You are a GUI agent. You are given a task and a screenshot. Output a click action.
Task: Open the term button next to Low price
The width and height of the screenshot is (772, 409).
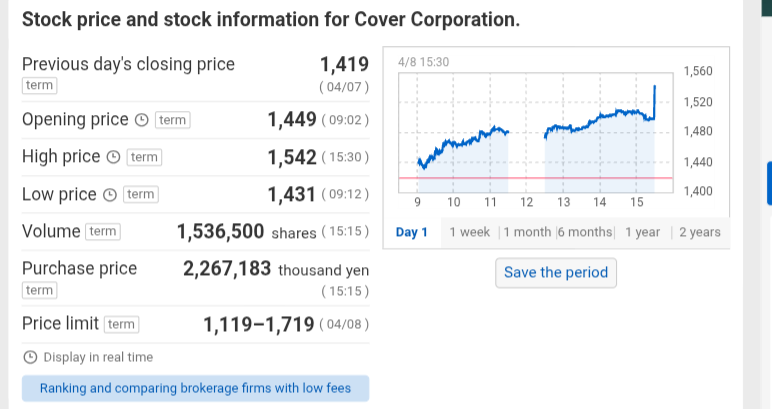[141, 194]
